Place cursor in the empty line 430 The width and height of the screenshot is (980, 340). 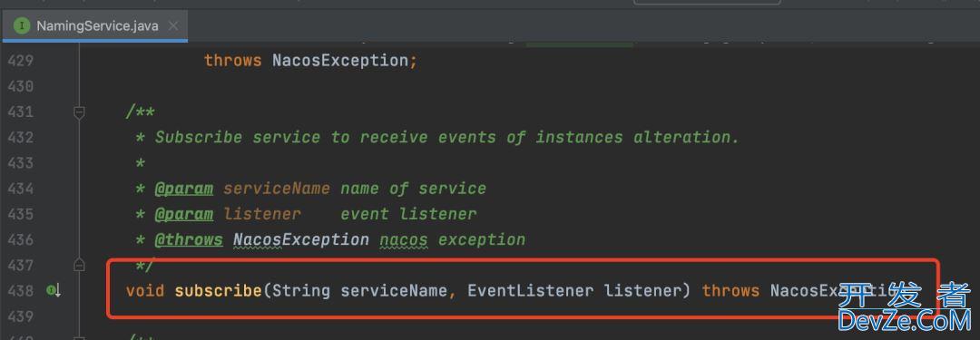pyautogui.click(x=500, y=87)
